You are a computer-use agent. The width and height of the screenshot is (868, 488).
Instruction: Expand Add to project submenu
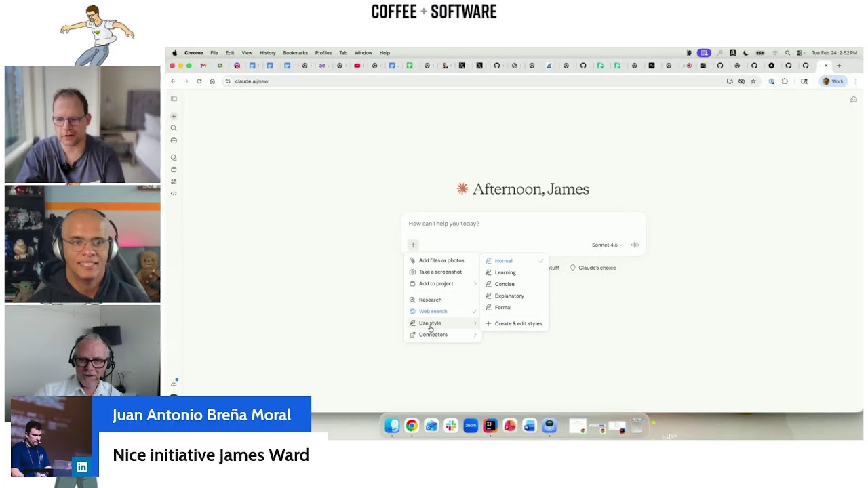click(443, 283)
